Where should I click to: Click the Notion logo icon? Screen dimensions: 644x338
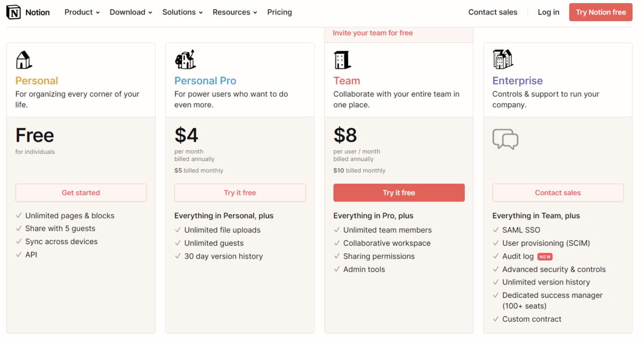click(x=14, y=12)
